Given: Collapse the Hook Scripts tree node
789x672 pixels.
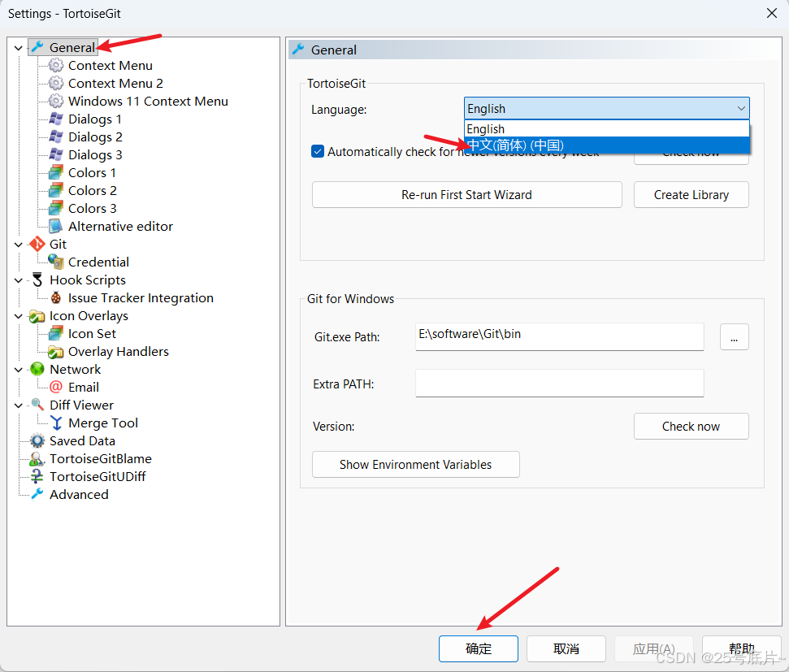Looking at the screenshot, I should coord(19,280).
